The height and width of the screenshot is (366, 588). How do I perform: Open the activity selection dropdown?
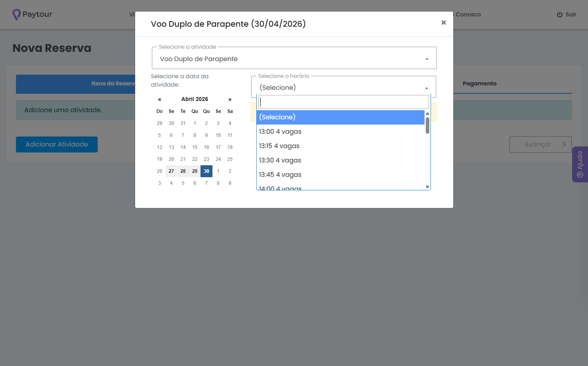point(294,59)
